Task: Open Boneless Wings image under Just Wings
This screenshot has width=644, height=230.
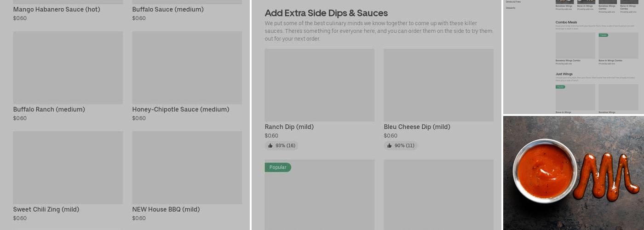Action: click(618, 97)
